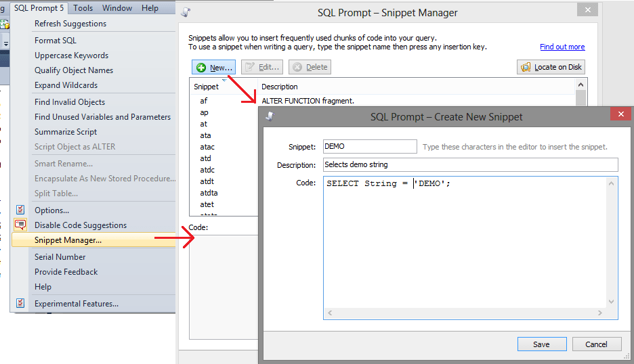
Task: Choose Format SQL from the menu
Action: 56,41
